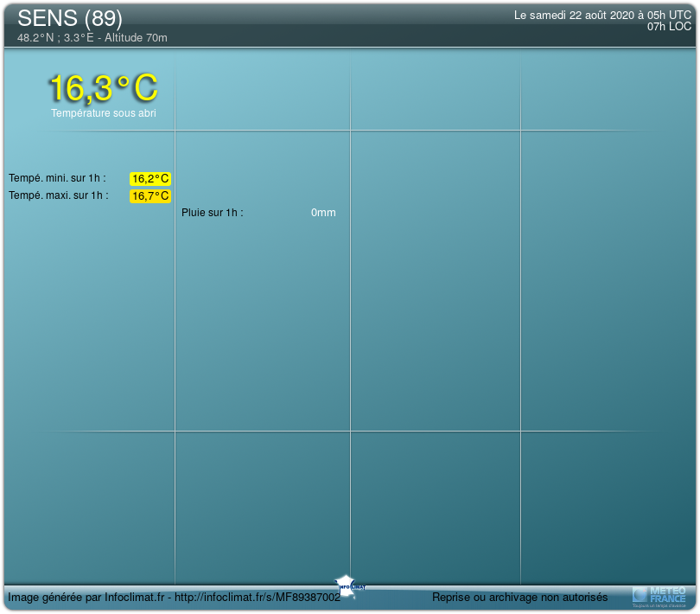Click the 'Température sous abri' caption
700x614 pixels.
104,113
